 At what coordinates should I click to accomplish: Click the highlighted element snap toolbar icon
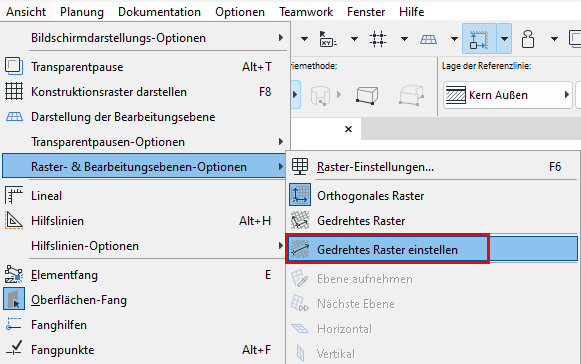tap(479, 39)
